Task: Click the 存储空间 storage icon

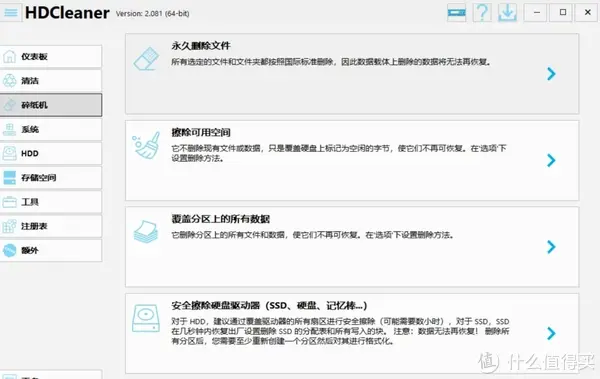Action: point(10,178)
